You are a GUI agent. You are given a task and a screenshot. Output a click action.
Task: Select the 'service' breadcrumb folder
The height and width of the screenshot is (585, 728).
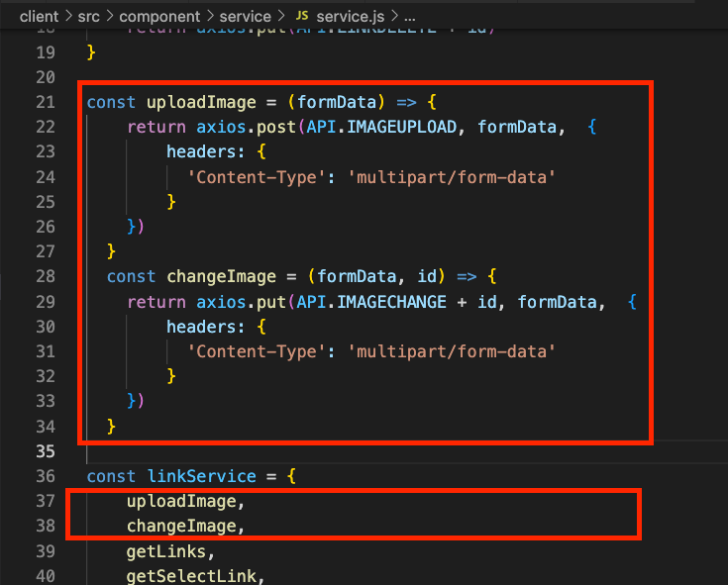pos(246,17)
